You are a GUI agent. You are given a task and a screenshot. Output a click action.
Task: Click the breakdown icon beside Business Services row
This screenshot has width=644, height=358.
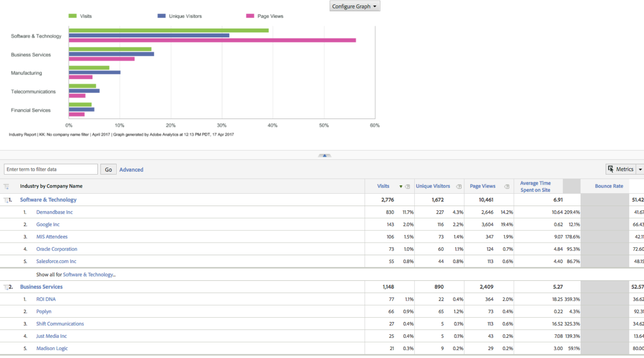click(6, 287)
